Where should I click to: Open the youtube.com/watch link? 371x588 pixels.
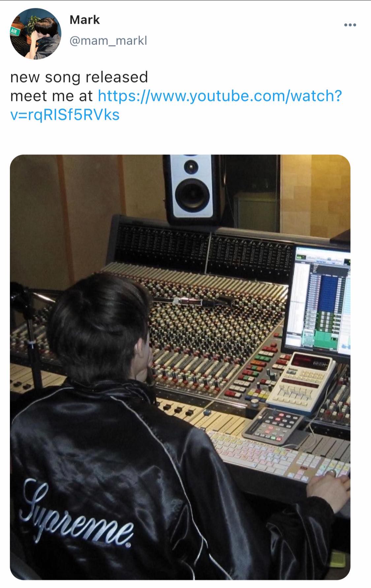220,96
